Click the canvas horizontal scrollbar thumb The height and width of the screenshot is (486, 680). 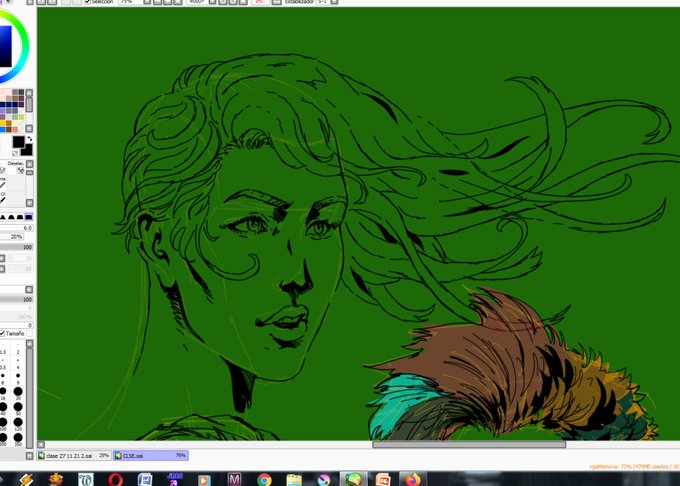(469, 444)
